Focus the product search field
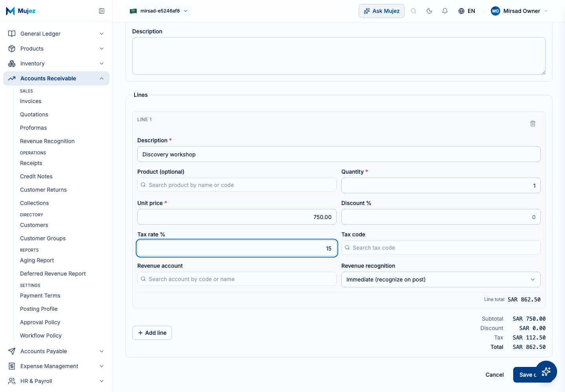This screenshot has width=565, height=392. [237, 185]
